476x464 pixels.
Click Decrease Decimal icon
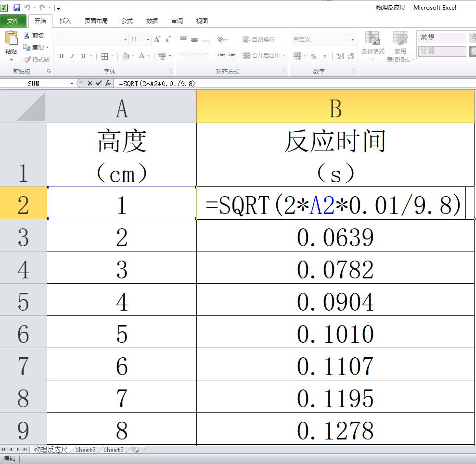(x=351, y=56)
